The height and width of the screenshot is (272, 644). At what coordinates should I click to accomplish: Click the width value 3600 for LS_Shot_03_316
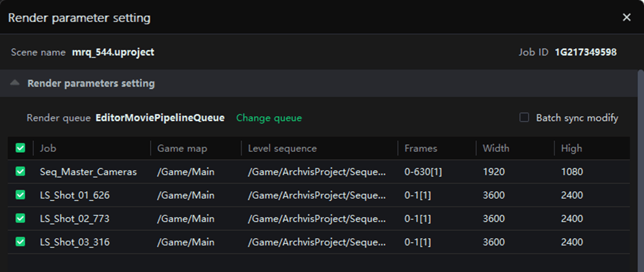pyautogui.click(x=493, y=242)
